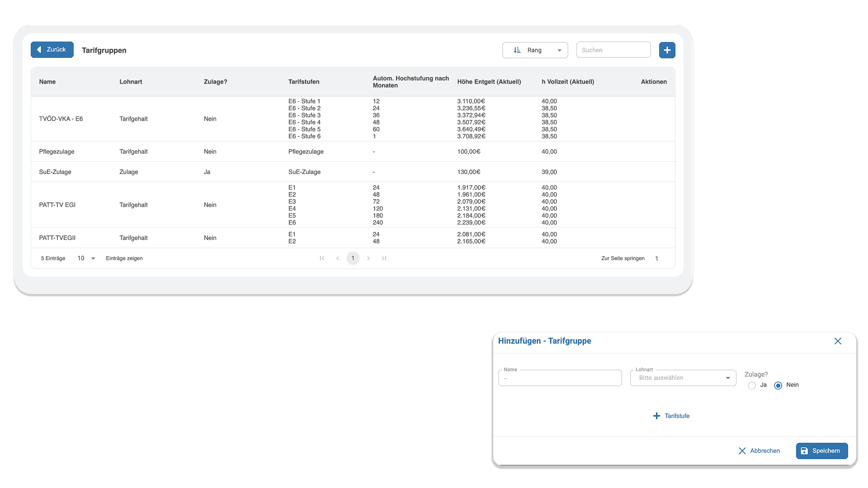This screenshot has height=488, width=868.
Task: Select the TVÖD-VKA - E6 row name
Action: (x=61, y=119)
